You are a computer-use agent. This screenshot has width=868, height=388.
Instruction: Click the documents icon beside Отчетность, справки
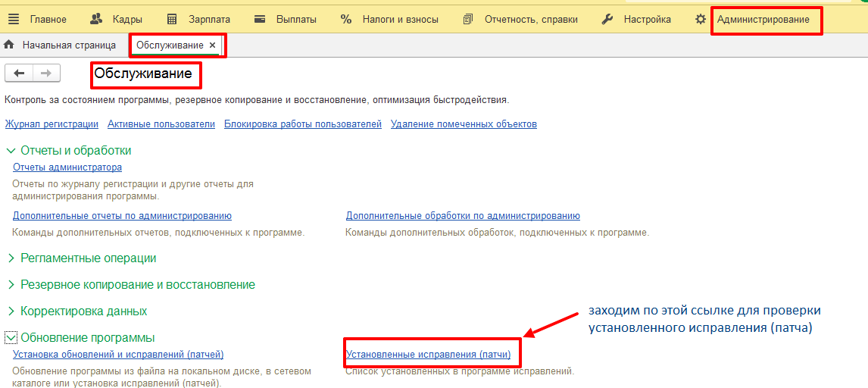point(468,20)
